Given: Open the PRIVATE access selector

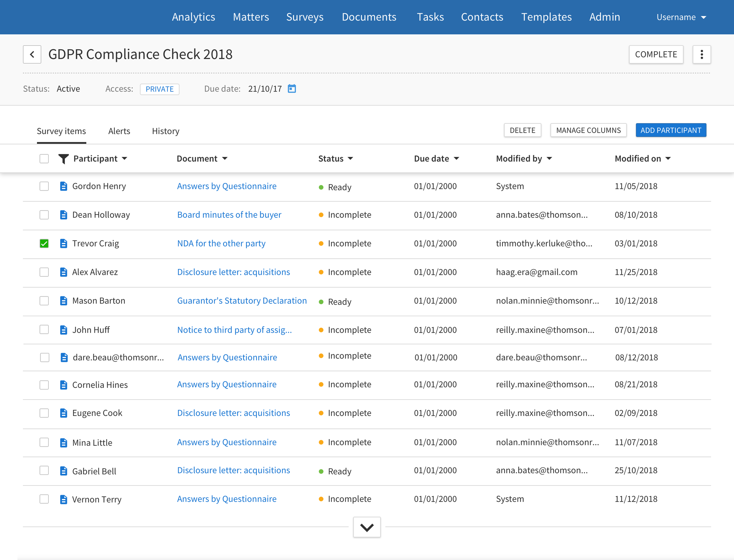Looking at the screenshot, I should pyautogui.click(x=159, y=89).
